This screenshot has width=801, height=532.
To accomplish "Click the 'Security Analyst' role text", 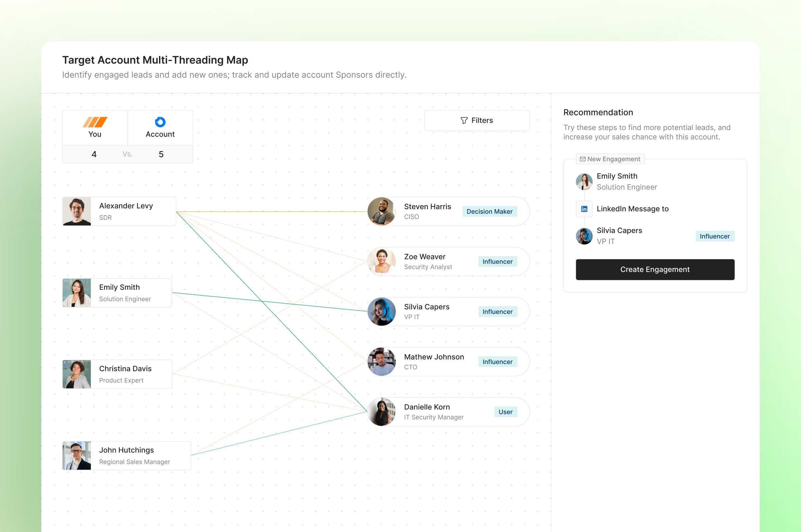I will (428, 267).
